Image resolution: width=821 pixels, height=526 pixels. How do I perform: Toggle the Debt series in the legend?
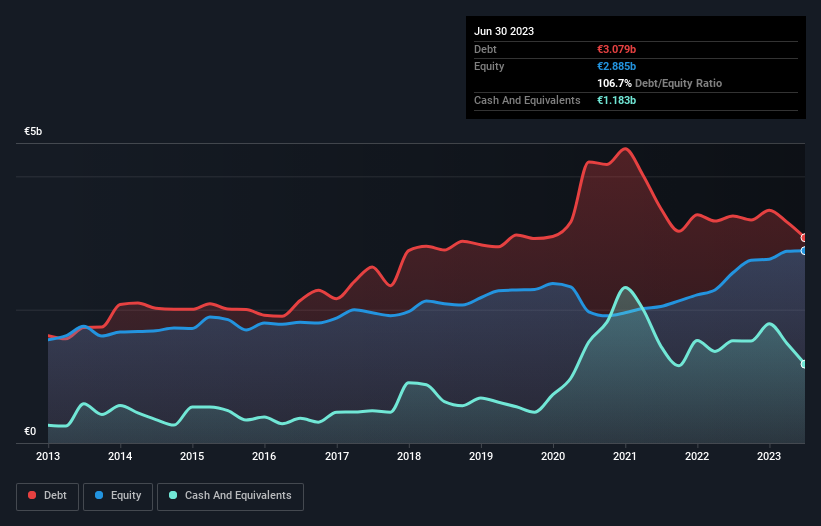48,496
